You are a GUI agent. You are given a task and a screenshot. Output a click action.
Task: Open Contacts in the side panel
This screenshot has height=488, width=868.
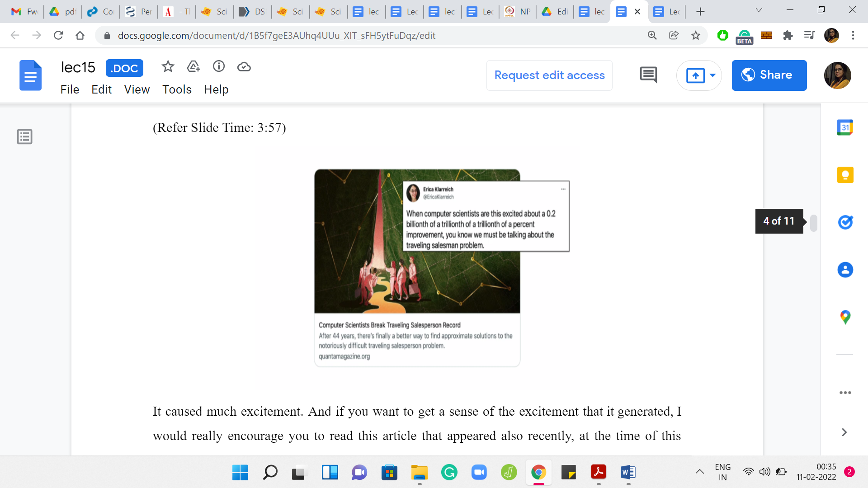[x=845, y=270]
